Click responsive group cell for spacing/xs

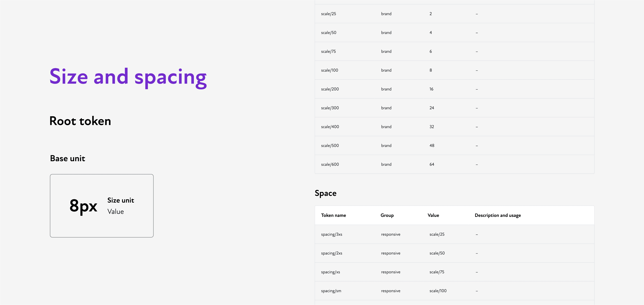[390, 272]
